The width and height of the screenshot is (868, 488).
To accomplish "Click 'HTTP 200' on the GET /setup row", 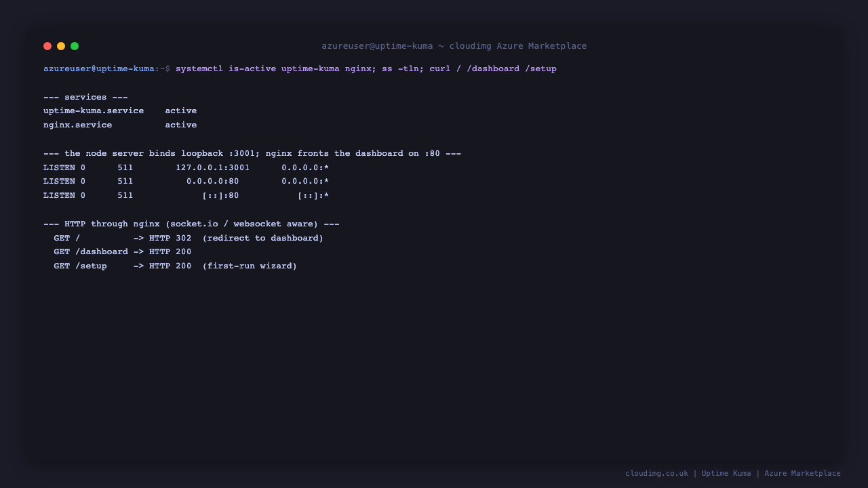I will pos(170,266).
